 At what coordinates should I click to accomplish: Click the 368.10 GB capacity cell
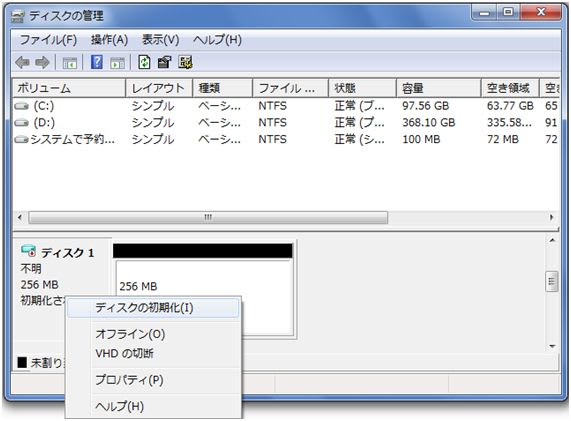point(429,123)
